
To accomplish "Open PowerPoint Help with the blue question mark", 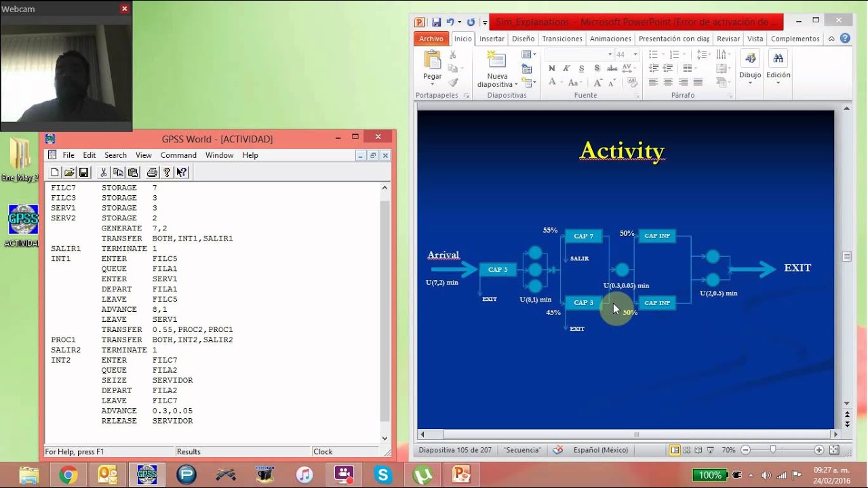I will (x=845, y=39).
